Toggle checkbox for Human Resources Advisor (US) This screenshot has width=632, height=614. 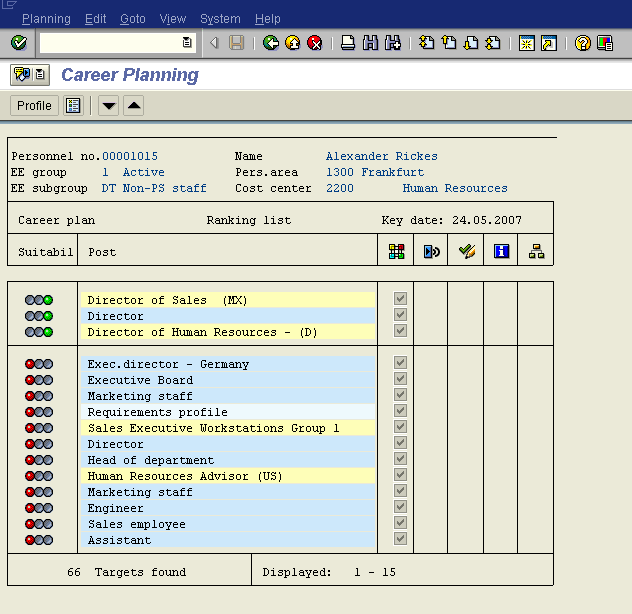[400, 475]
